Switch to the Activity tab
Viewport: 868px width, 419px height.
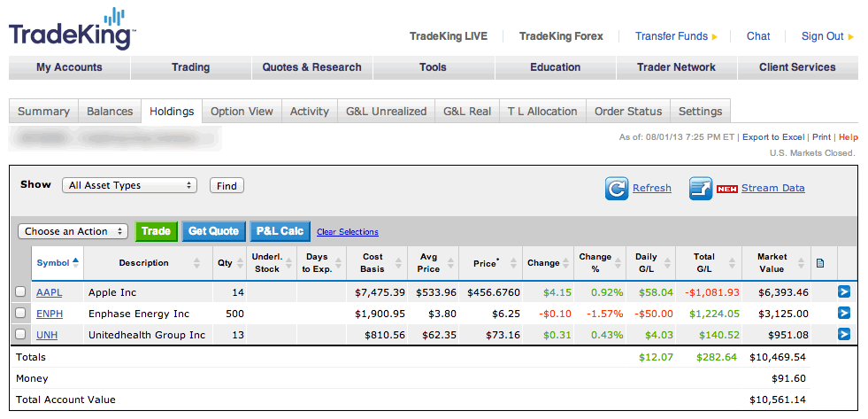[310, 112]
